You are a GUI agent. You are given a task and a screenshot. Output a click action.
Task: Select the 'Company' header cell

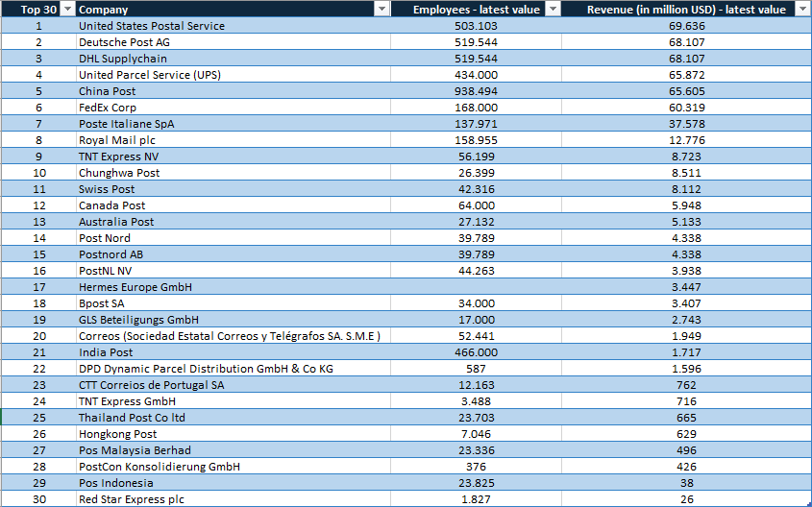tap(234, 9)
